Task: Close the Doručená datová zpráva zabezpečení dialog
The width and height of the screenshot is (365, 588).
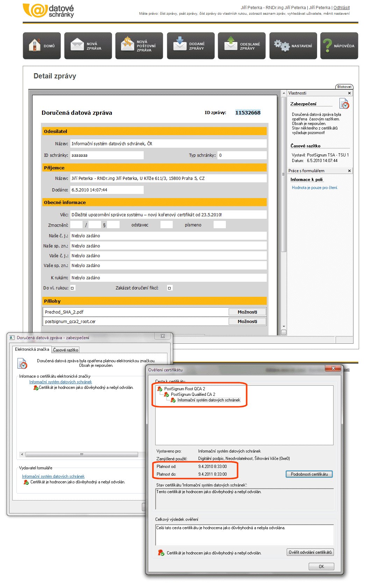Action: 163,336
